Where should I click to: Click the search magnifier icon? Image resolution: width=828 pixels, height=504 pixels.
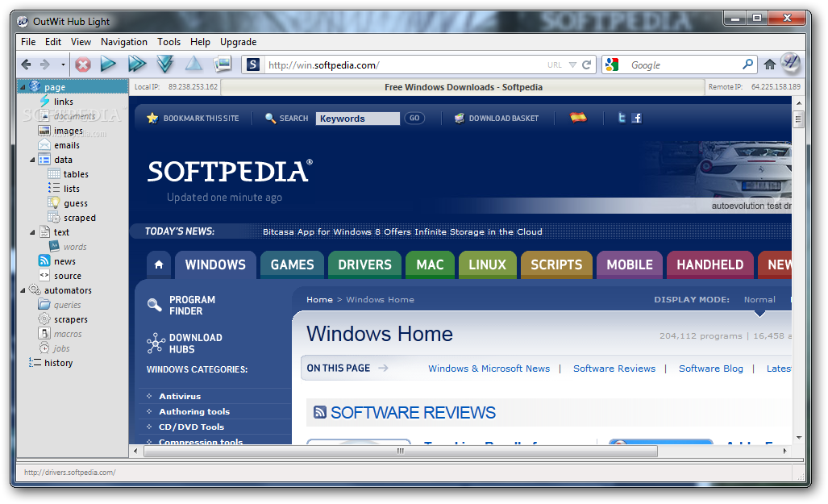[x=747, y=65]
